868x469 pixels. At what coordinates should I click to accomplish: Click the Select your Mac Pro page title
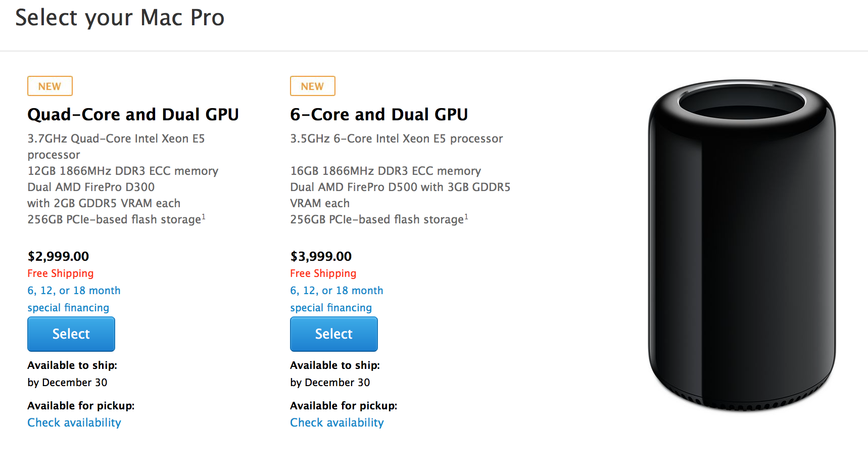coord(120,18)
